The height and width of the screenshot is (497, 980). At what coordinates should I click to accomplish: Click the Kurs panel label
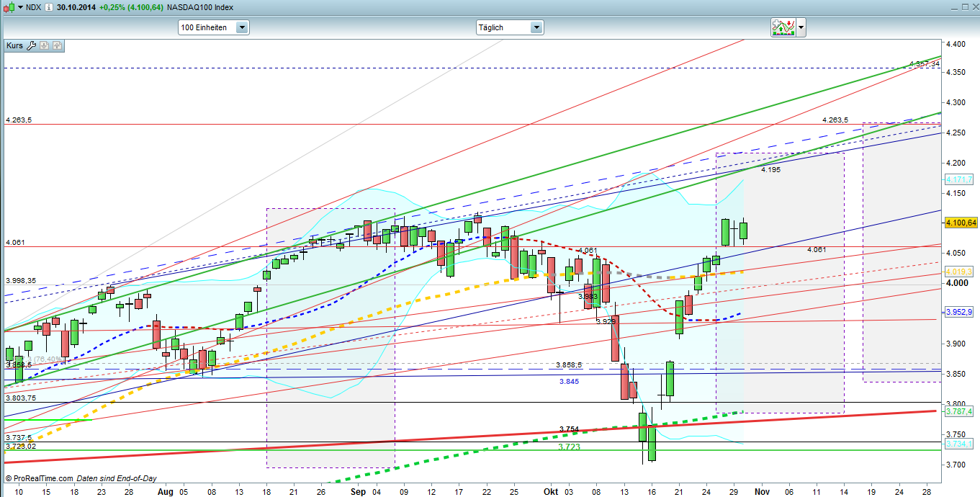[x=14, y=45]
